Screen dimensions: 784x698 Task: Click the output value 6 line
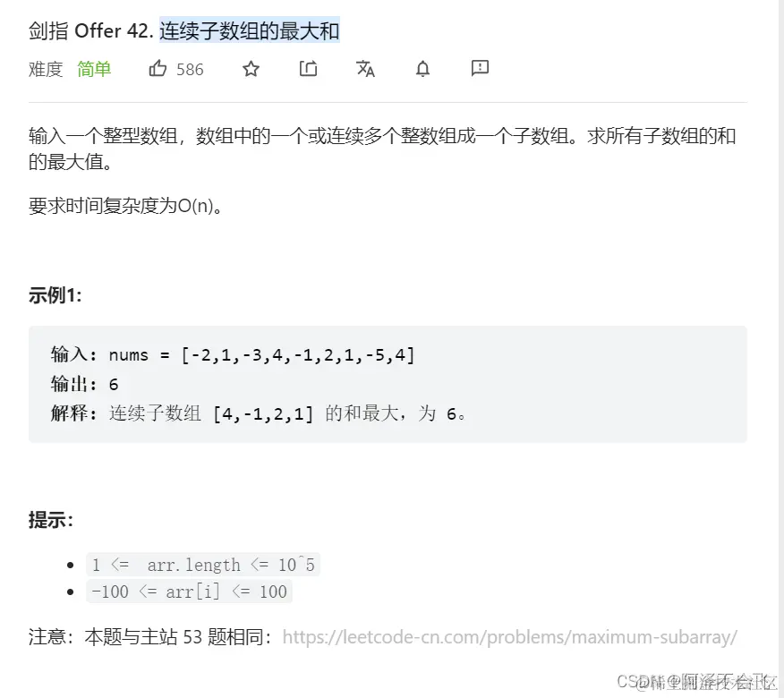[x=84, y=384]
